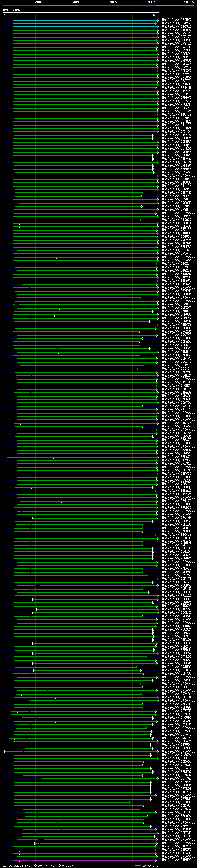The width and height of the screenshot is (197, 868).
Task: Click hit label UniRef100_B6UIJ6
Action: (x=176, y=115)
